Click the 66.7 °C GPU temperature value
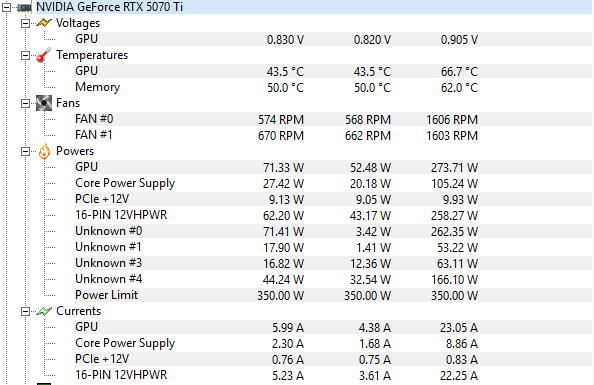Image resolution: width=594 pixels, height=385 pixels. [x=459, y=71]
